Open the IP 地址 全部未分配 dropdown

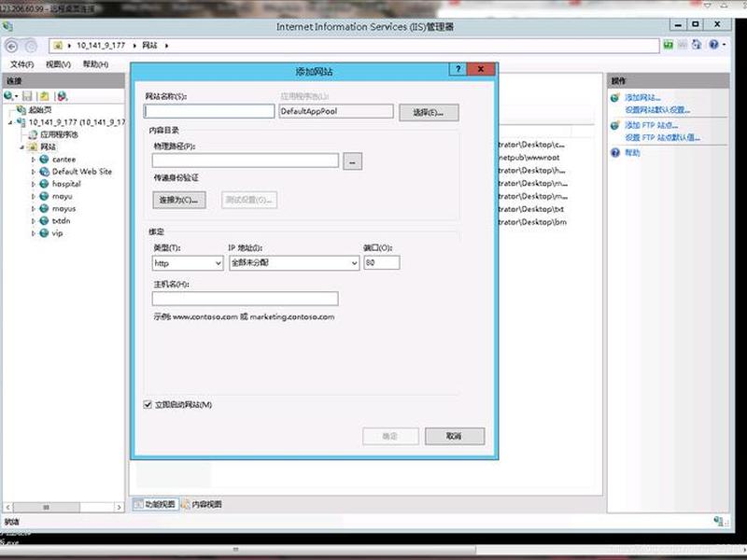coord(294,263)
